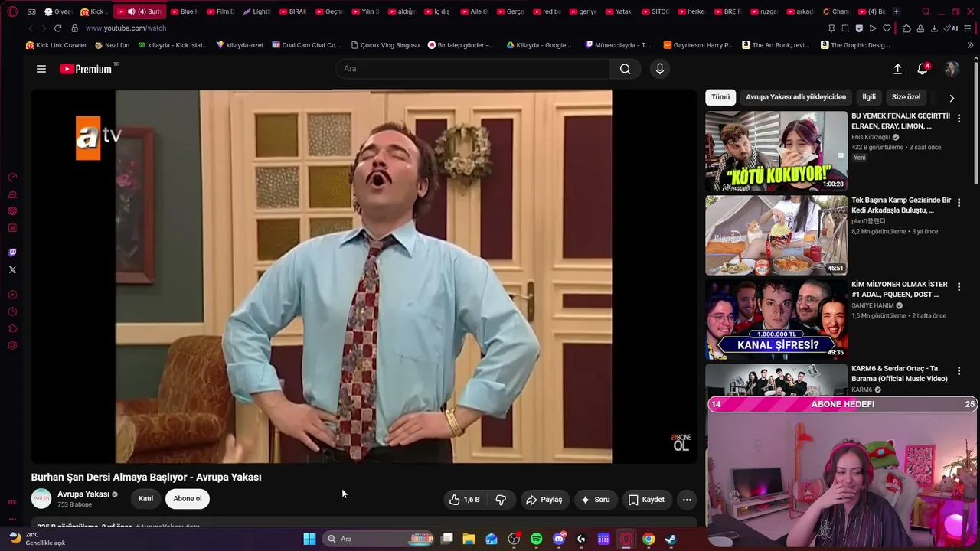Open the Opera sidebar player icon

coord(12,295)
